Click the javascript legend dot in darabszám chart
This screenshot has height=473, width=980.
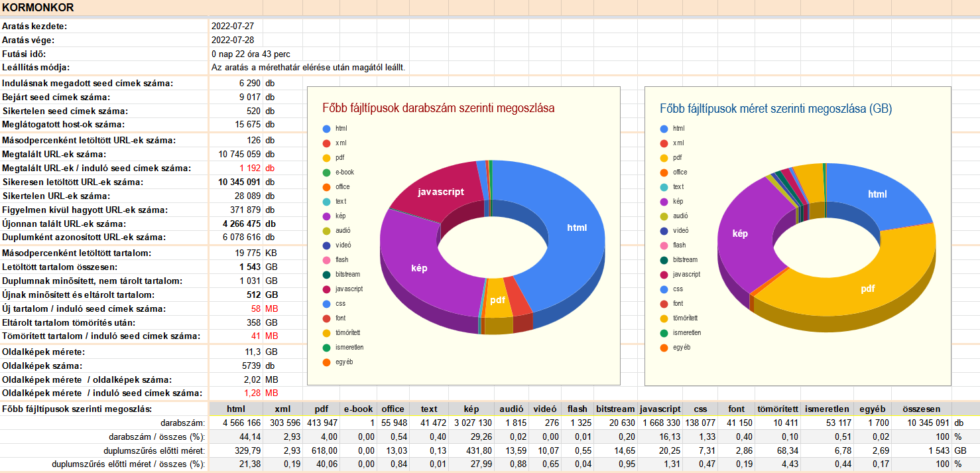[326, 289]
